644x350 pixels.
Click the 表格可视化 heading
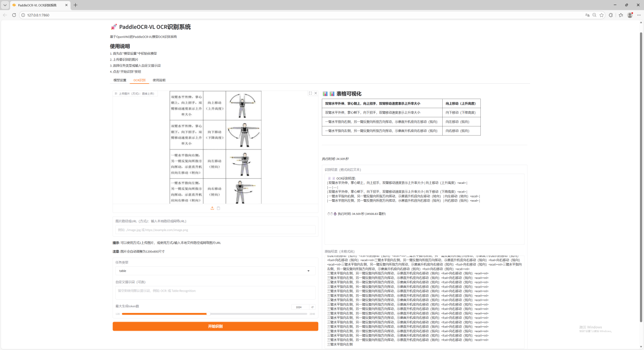349,93
